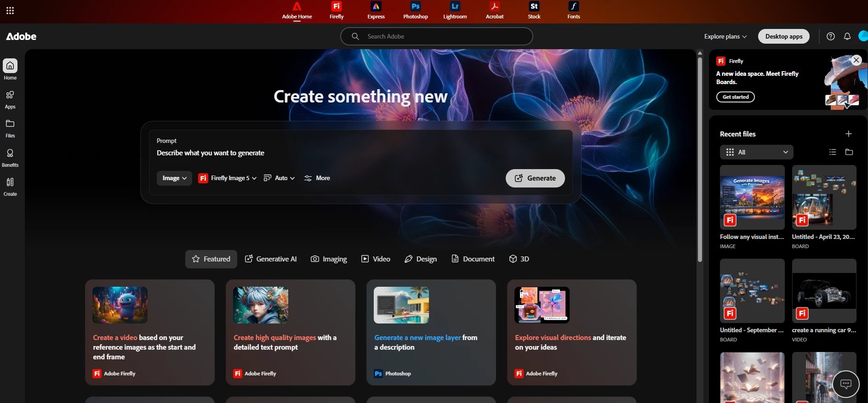
Task: Open the folder icon in Recent files
Action: pos(849,152)
